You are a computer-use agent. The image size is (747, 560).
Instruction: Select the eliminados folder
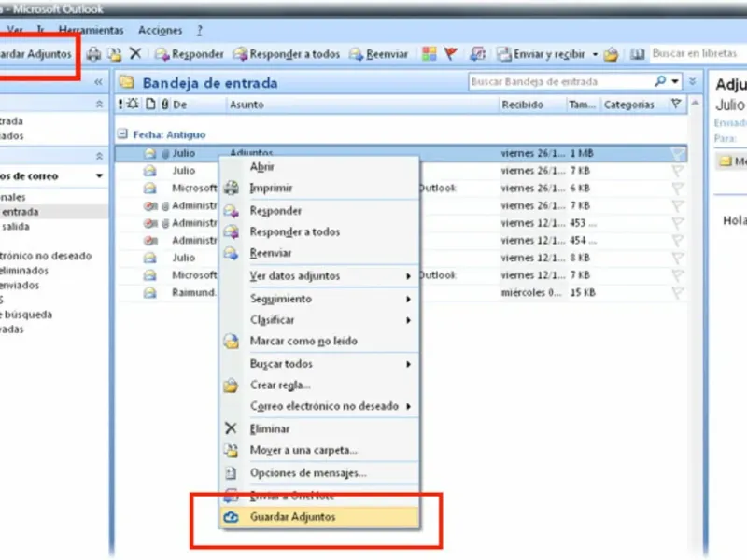[24, 271]
